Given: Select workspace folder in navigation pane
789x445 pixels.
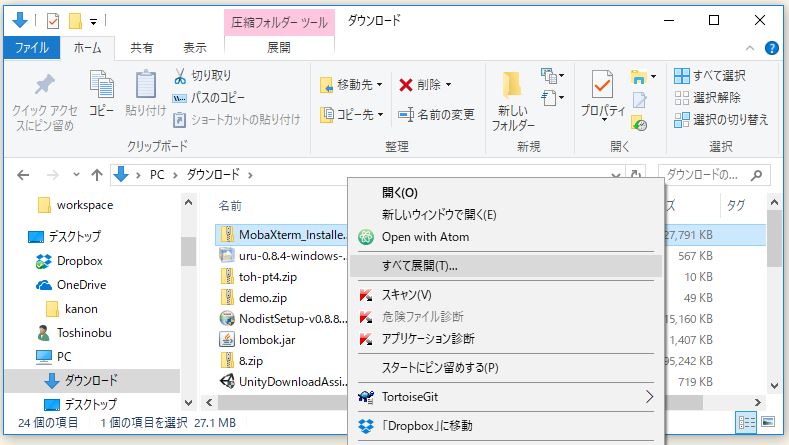Looking at the screenshot, I should [76, 205].
